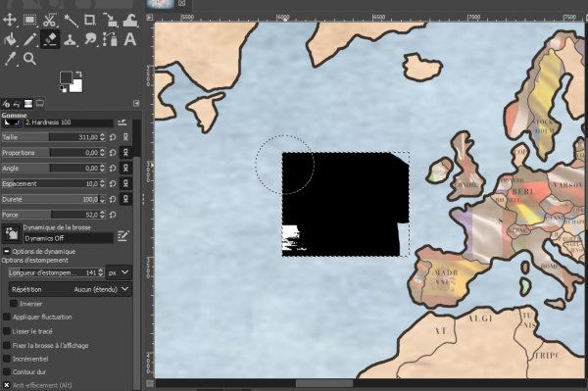Collapse Options de dynamique section

(x=7, y=251)
